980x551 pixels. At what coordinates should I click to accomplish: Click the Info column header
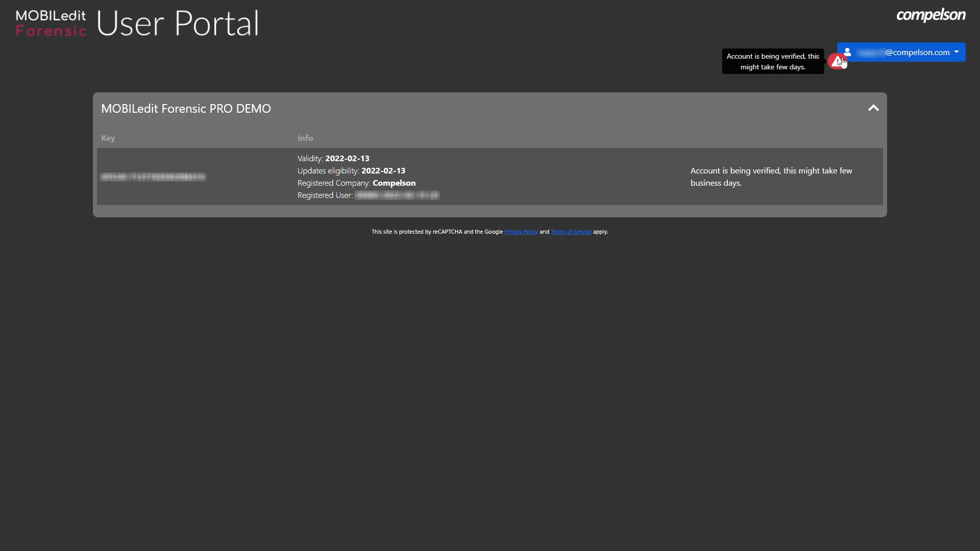click(305, 138)
